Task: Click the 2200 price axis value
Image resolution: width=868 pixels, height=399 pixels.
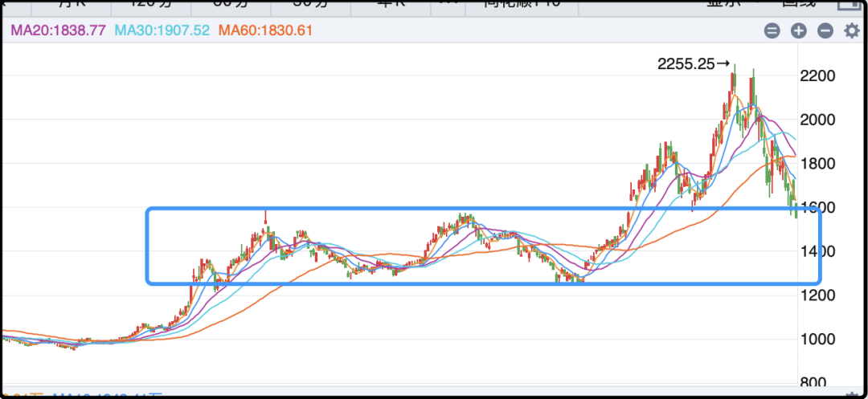Action: (817, 75)
